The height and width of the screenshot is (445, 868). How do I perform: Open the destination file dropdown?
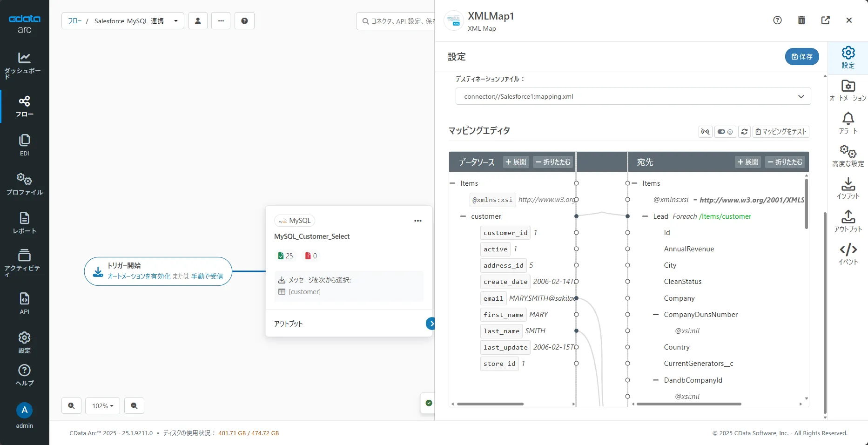click(x=633, y=96)
